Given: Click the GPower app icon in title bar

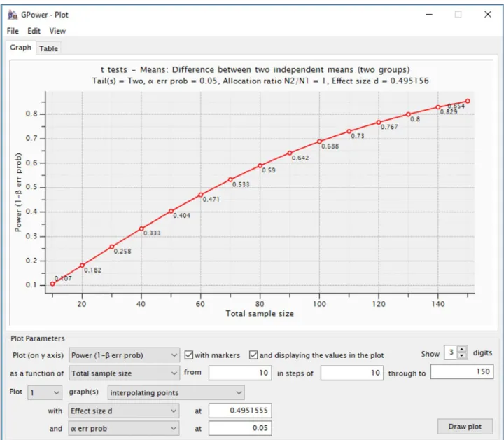Looking at the screenshot, I should point(13,15).
